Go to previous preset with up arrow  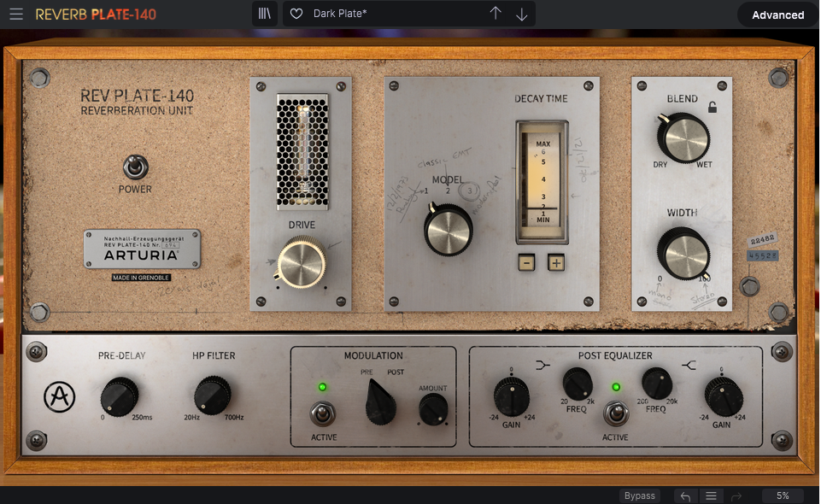coord(496,14)
